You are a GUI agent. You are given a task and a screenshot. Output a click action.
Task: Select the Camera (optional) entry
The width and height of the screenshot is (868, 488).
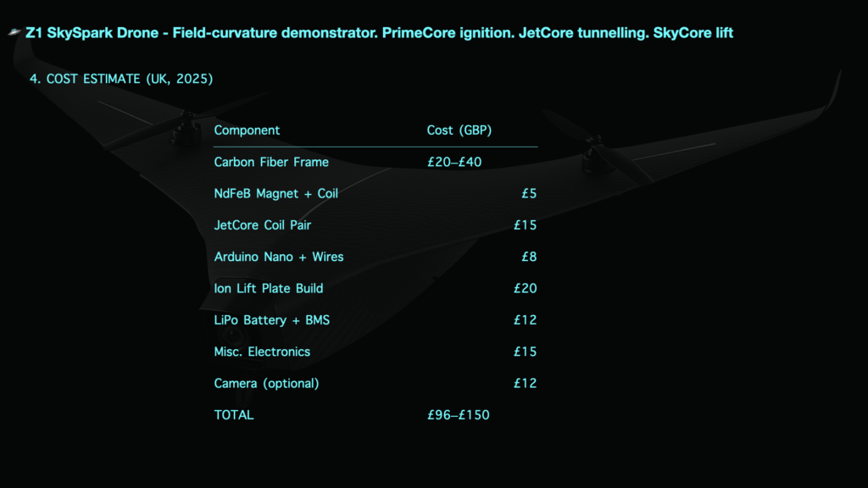click(267, 384)
